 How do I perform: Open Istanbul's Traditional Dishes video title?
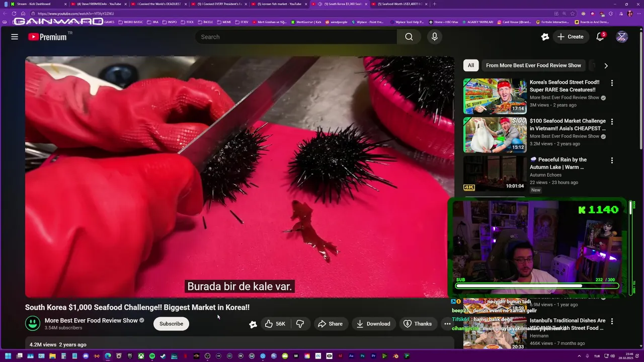point(568,324)
